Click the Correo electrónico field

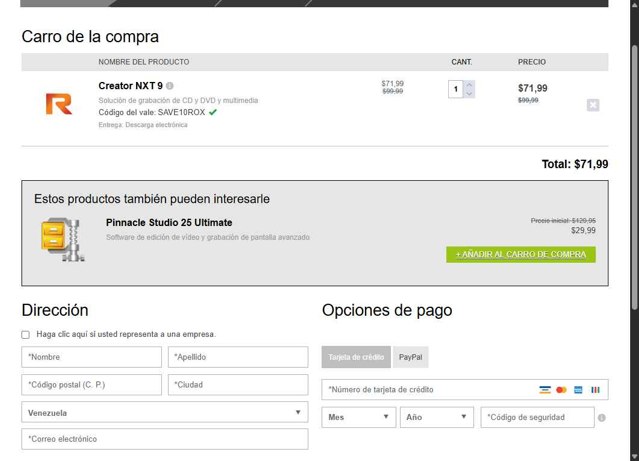click(165, 439)
